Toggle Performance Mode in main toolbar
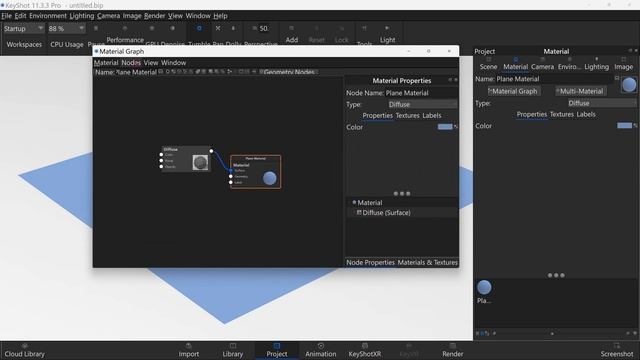The width and height of the screenshot is (640, 360). (x=125, y=29)
